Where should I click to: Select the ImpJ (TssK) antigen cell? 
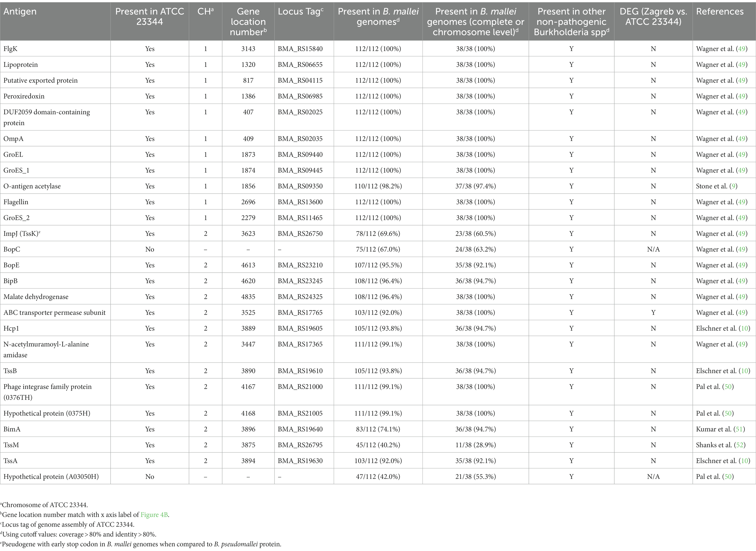point(55,233)
